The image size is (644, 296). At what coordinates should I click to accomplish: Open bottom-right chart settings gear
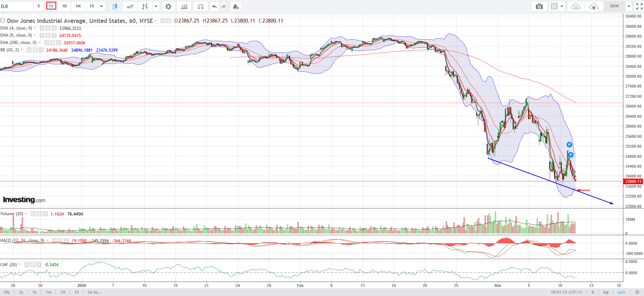click(637, 292)
